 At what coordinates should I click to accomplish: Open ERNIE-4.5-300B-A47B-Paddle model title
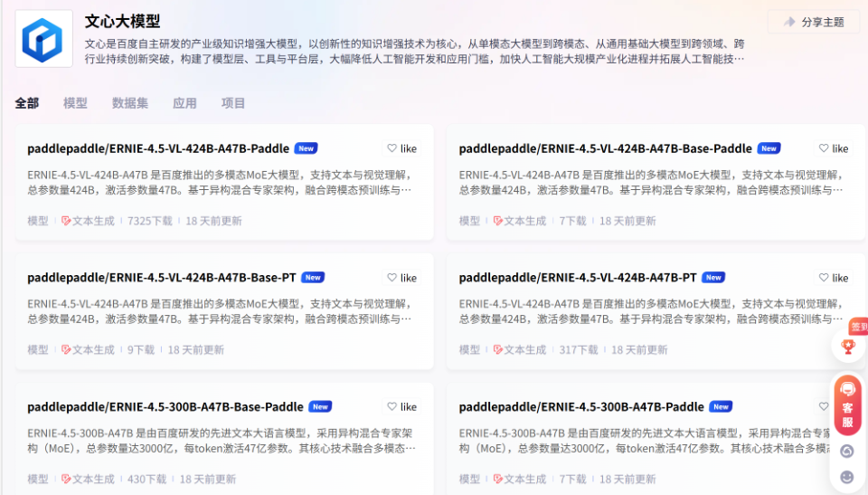point(581,407)
